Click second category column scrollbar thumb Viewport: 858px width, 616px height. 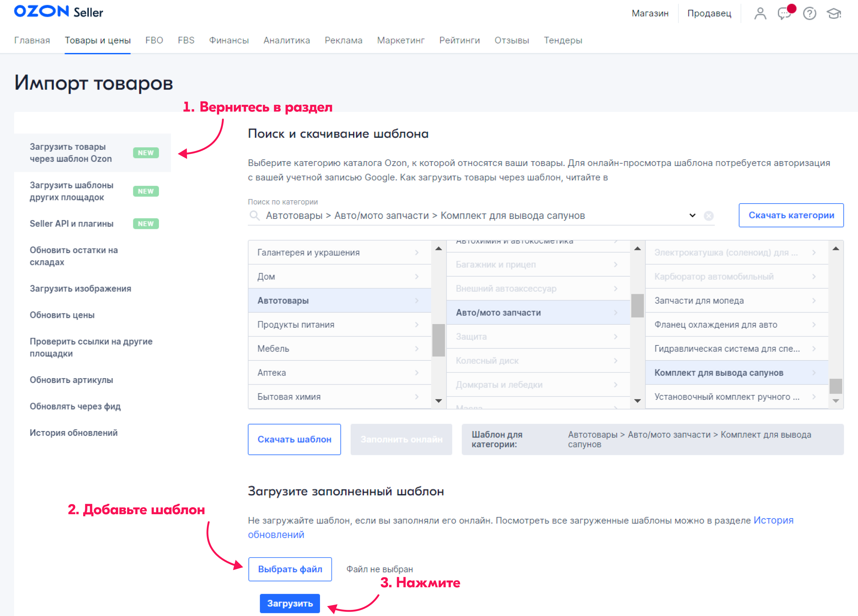coord(637,306)
